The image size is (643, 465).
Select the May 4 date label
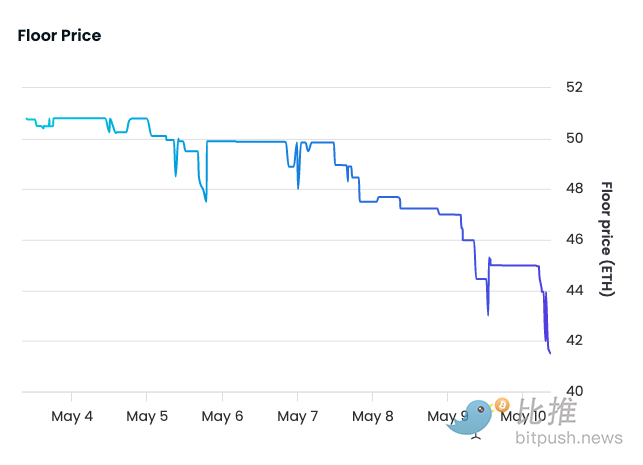tap(72, 416)
